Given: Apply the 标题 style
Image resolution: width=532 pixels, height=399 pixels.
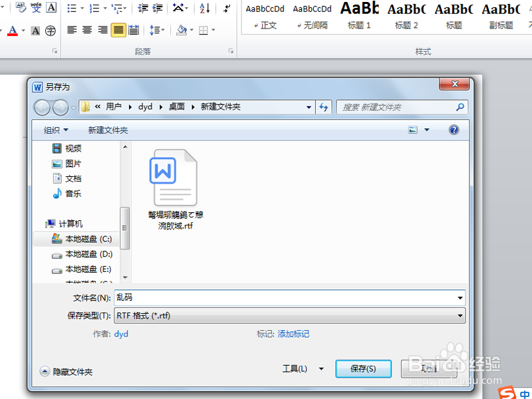Looking at the screenshot, I should click(x=454, y=16).
